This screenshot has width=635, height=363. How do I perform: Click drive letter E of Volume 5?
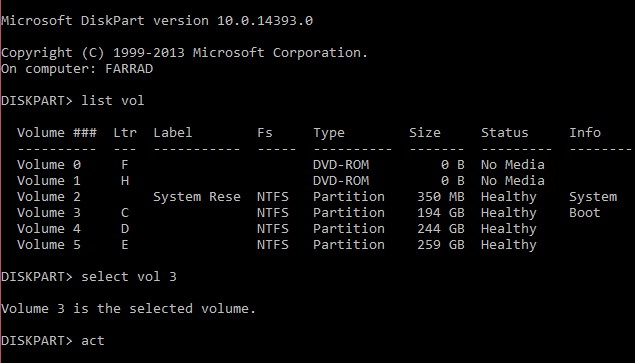point(125,245)
